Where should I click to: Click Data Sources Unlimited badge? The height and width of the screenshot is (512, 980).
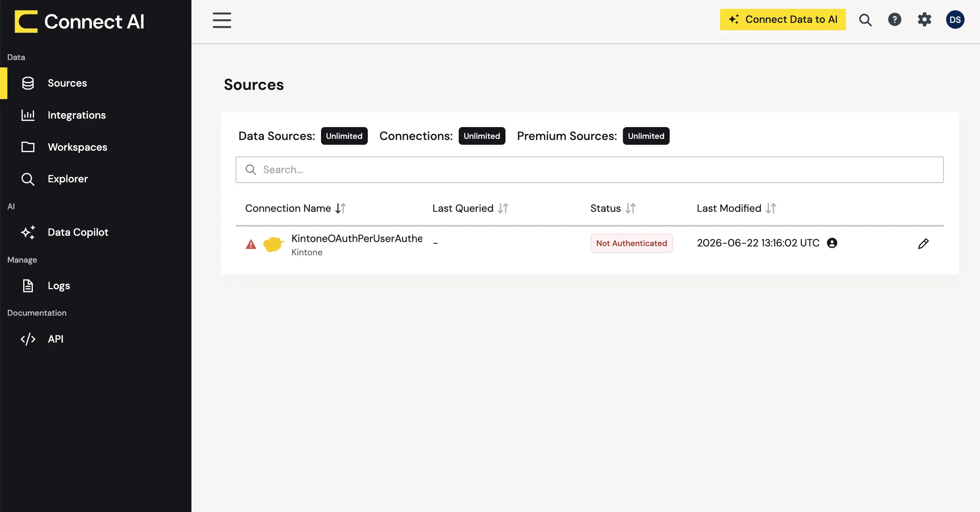click(x=344, y=136)
